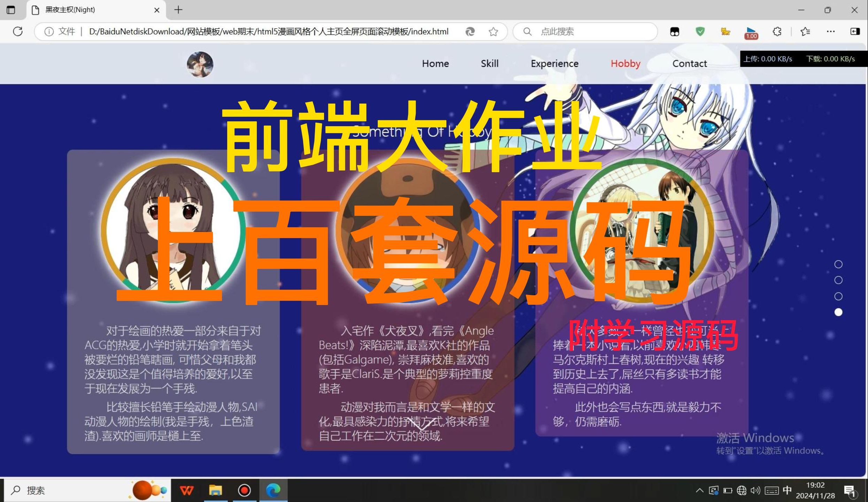Go to the Contact section
Screen dimensions: 868x502
pos(690,63)
